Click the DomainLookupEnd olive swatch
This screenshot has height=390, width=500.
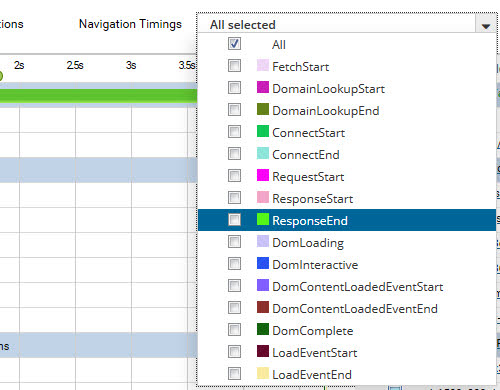[263, 109]
